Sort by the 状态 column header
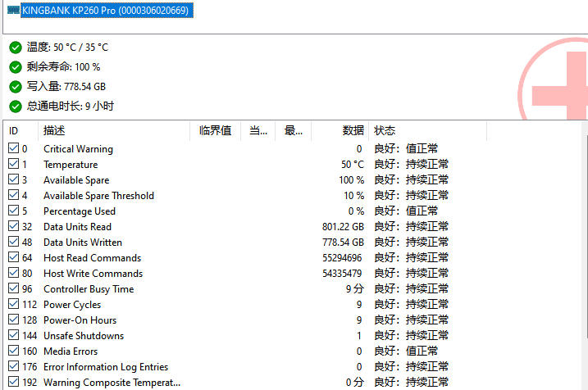Screen dimensions: 588x390 click(x=428, y=131)
